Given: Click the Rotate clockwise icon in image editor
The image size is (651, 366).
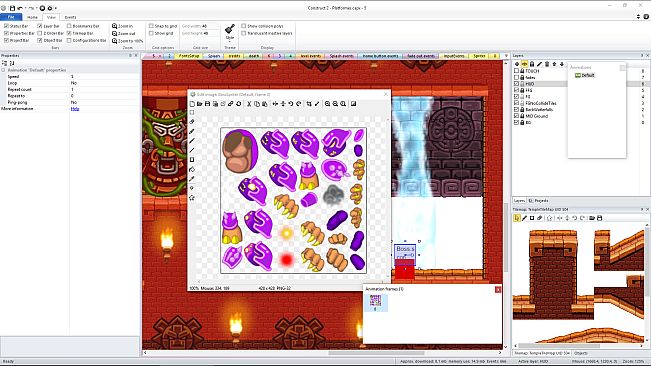Looking at the screenshot, I should coord(298,104).
